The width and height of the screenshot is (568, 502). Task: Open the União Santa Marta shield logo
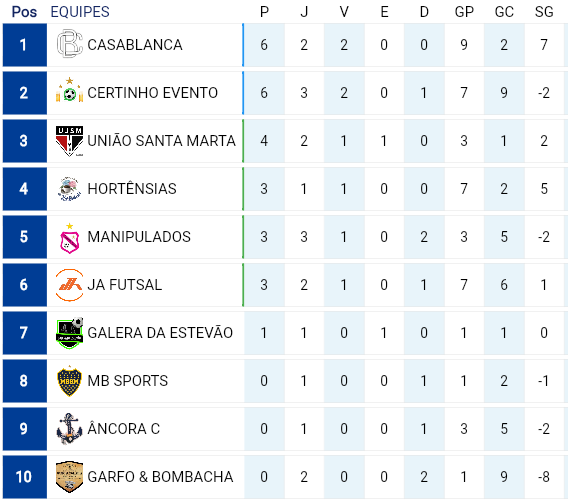(70, 141)
